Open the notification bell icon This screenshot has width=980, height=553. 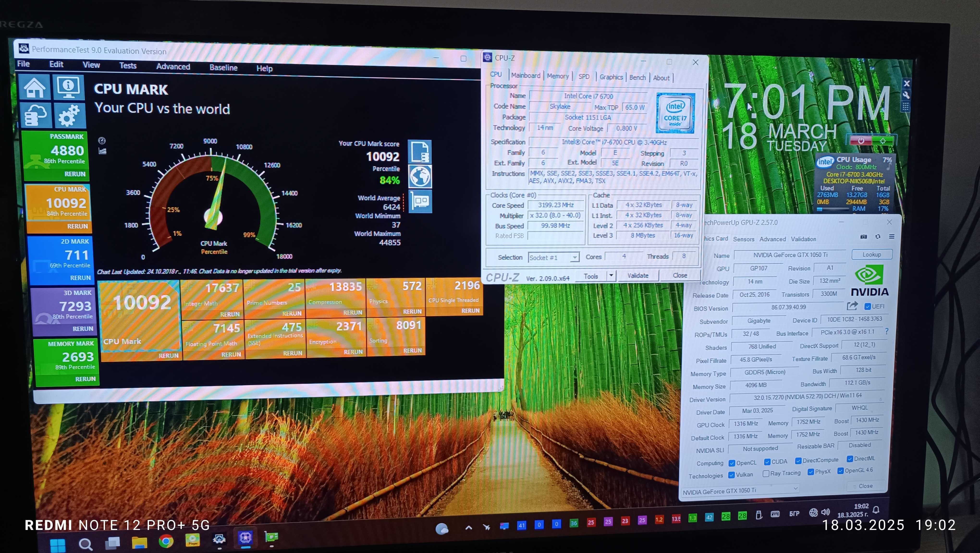click(876, 510)
